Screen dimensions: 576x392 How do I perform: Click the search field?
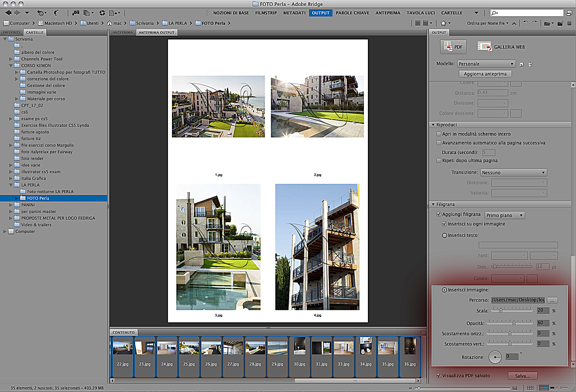coord(527,13)
